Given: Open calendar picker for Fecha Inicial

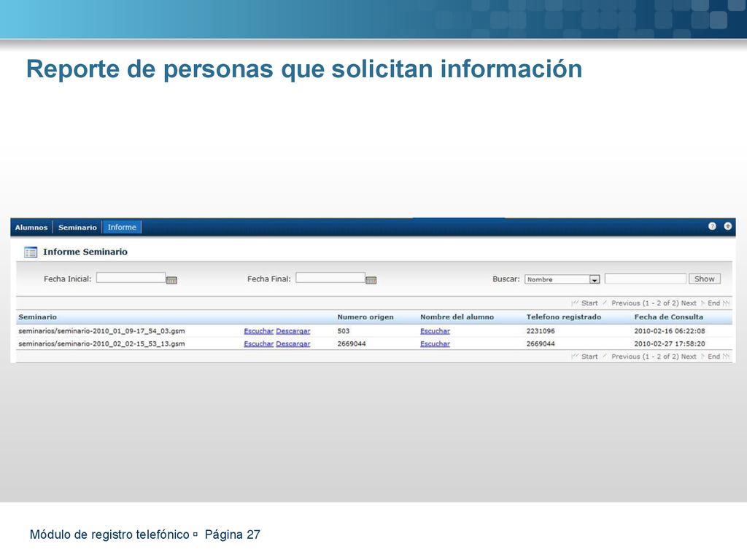Looking at the screenshot, I should (171, 280).
